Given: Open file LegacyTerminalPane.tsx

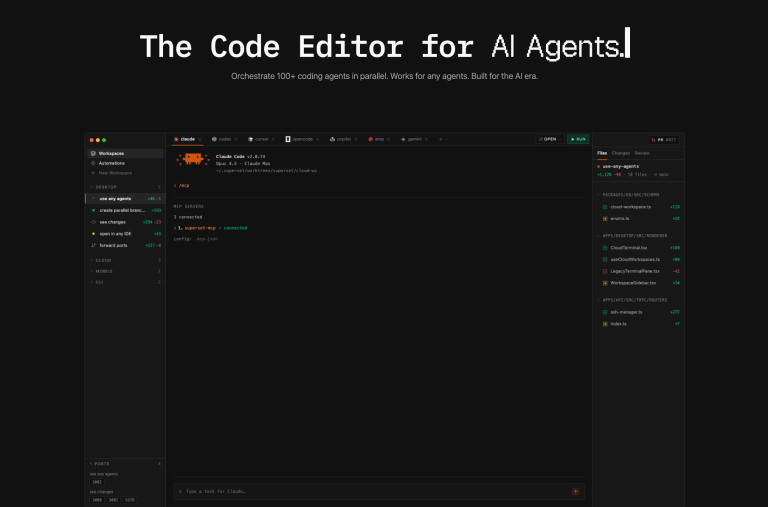Looking at the screenshot, I should tap(641, 271).
